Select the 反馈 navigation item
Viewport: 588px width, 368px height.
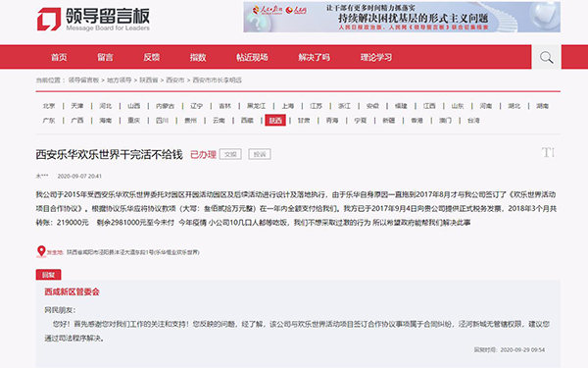pyautogui.click(x=152, y=57)
